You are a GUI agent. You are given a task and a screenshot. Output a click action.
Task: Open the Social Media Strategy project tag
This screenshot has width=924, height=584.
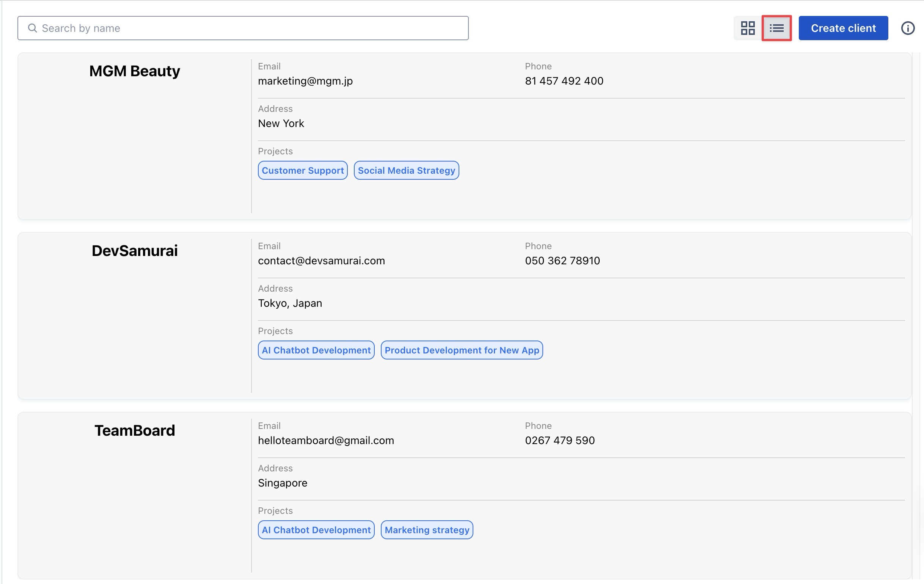click(406, 170)
